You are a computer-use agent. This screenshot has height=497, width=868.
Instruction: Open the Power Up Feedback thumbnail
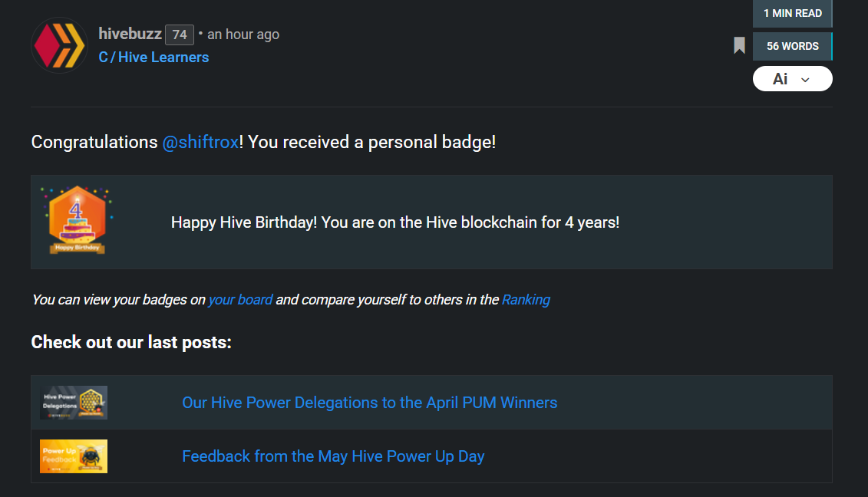(x=74, y=456)
